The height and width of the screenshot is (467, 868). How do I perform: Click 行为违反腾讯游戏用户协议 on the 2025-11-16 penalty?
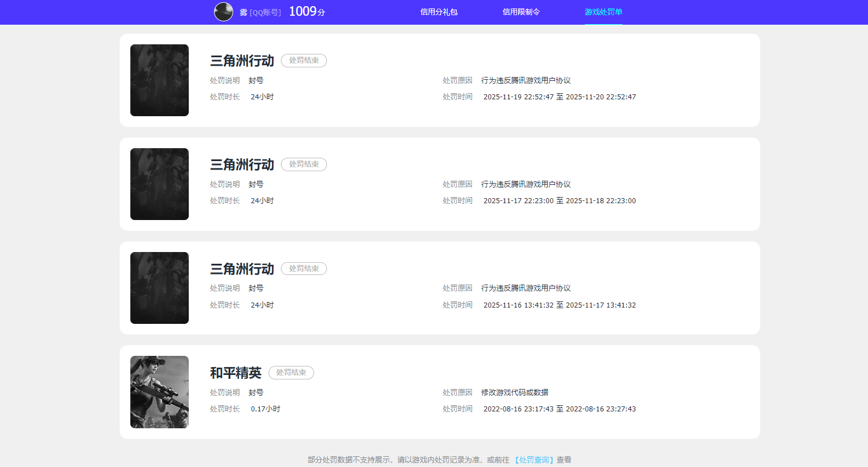click(526, 288)
